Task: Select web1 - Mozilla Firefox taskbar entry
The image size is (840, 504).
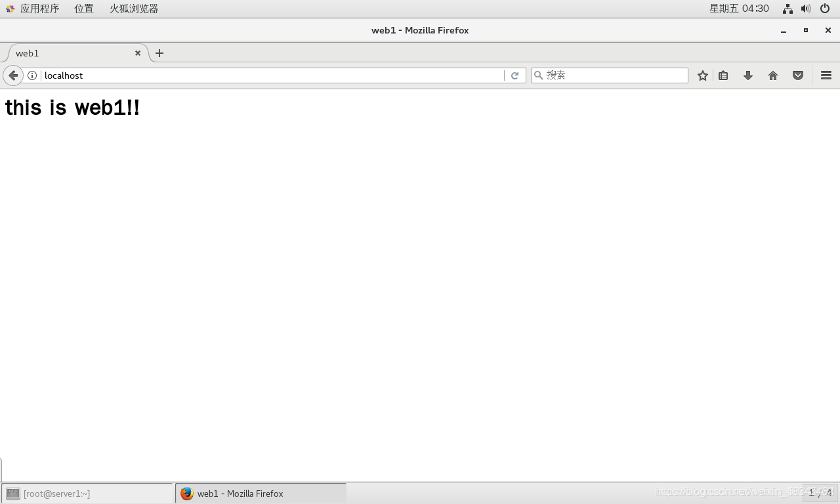Action: click(261, 493)
